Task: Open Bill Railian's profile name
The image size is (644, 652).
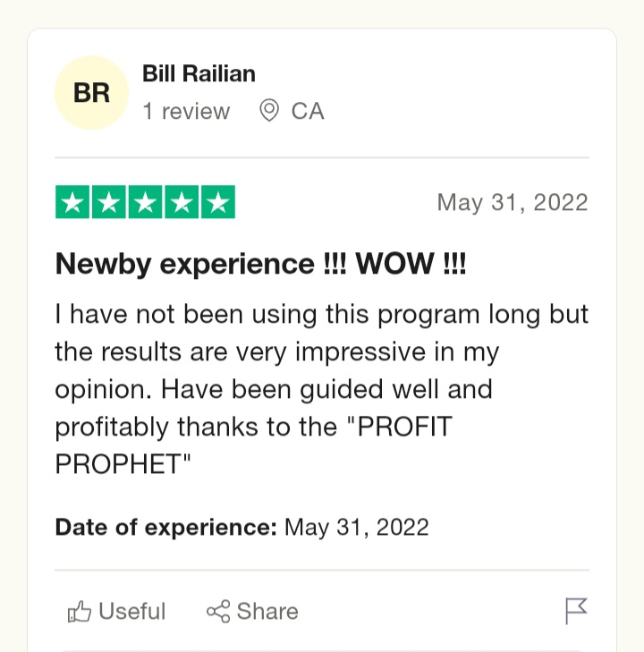Action: point(199,73)
